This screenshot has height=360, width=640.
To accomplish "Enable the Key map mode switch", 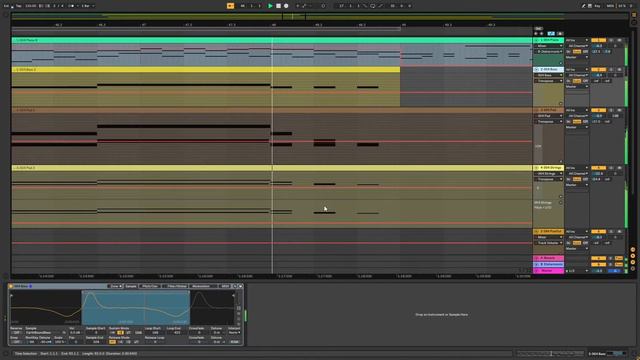I will pyautogui.click(x=597, y=6).
